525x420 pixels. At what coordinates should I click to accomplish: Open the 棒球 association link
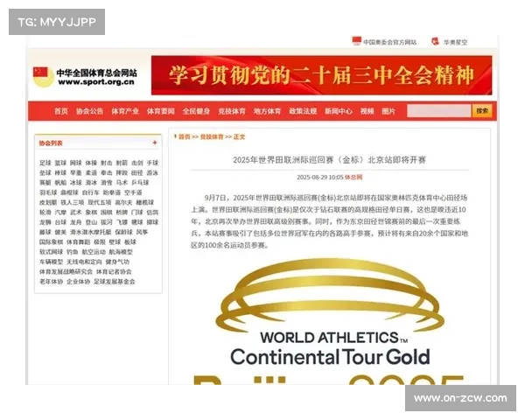60,173
